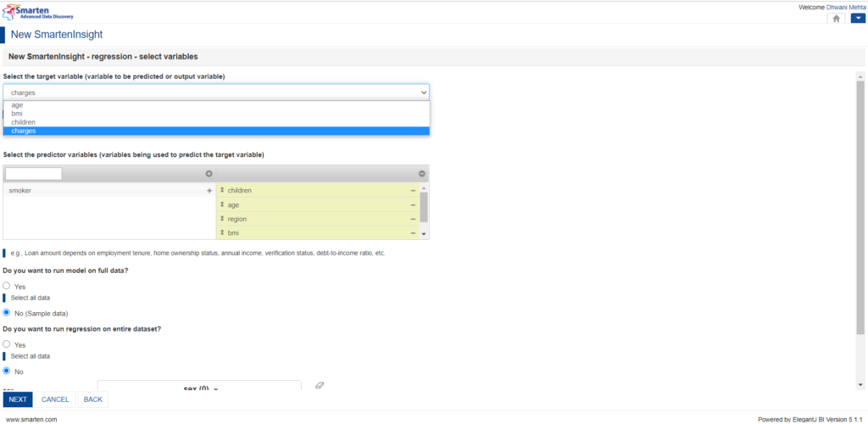Go to the home page icon

click(x=836, y=19)
